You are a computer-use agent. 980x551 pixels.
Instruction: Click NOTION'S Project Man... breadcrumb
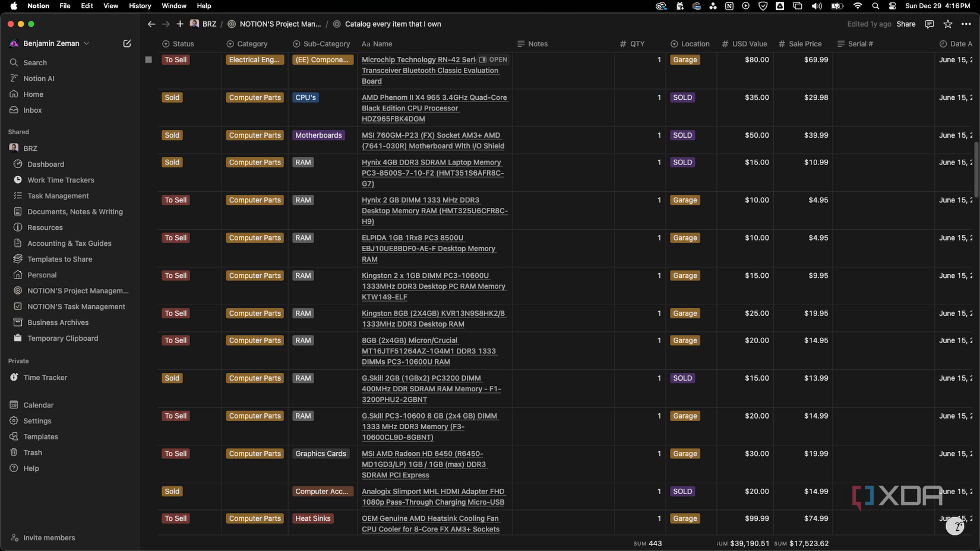(274, 24)
